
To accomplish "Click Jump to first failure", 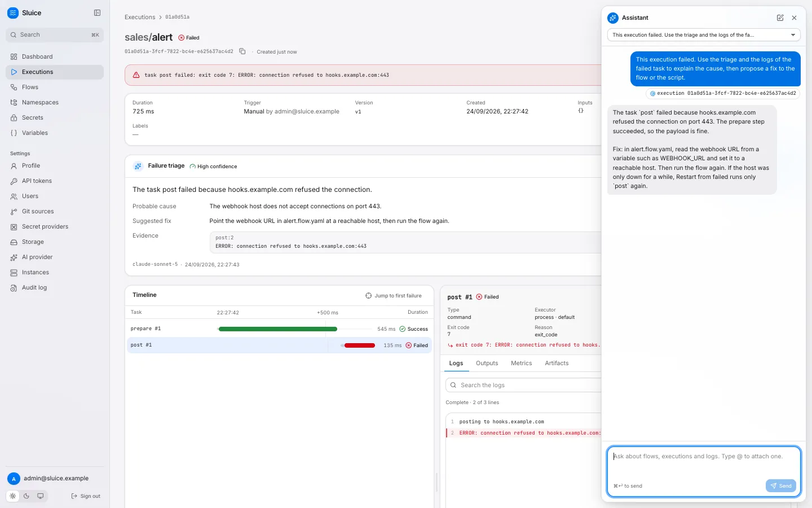I will [x=394, y=296].
